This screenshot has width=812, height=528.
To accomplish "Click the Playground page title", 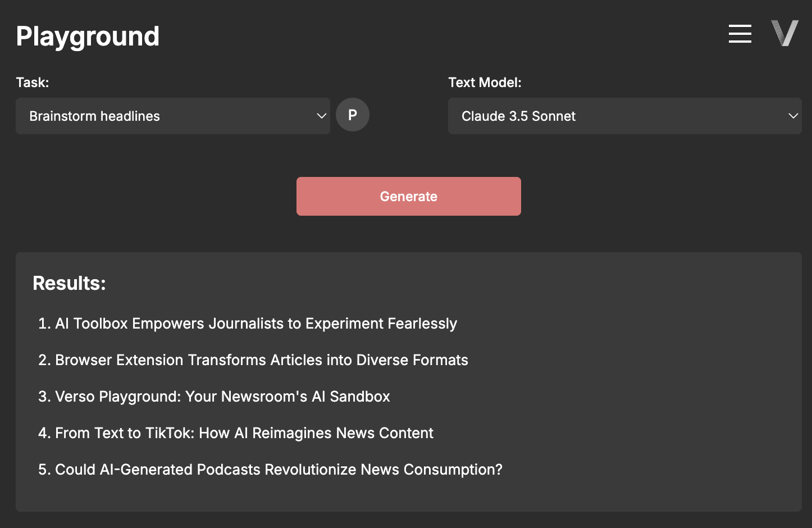I will click(88, 35).
